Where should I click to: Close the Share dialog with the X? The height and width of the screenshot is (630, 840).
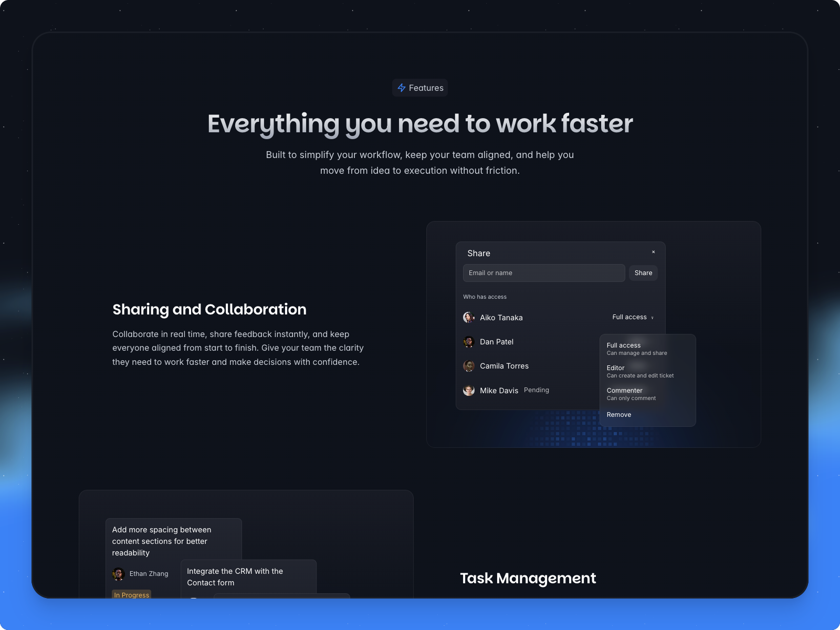[x=654, y=252]
